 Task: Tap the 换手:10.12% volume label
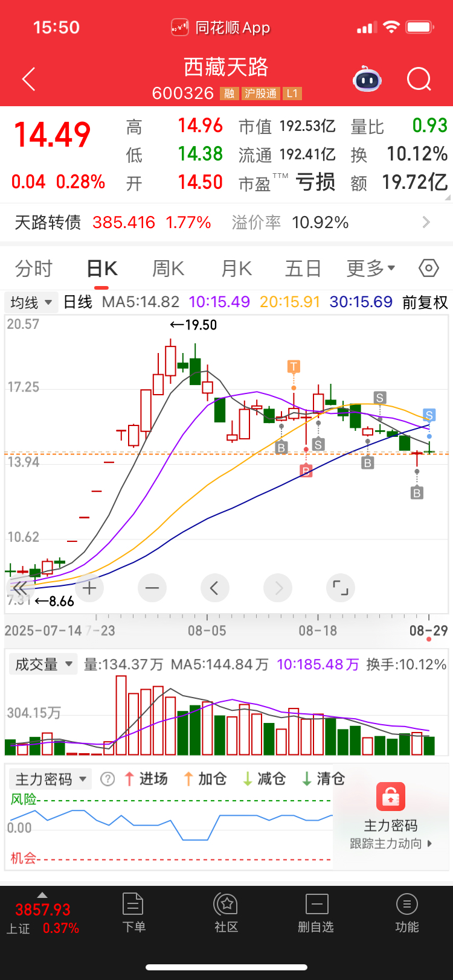coord(406,664)
